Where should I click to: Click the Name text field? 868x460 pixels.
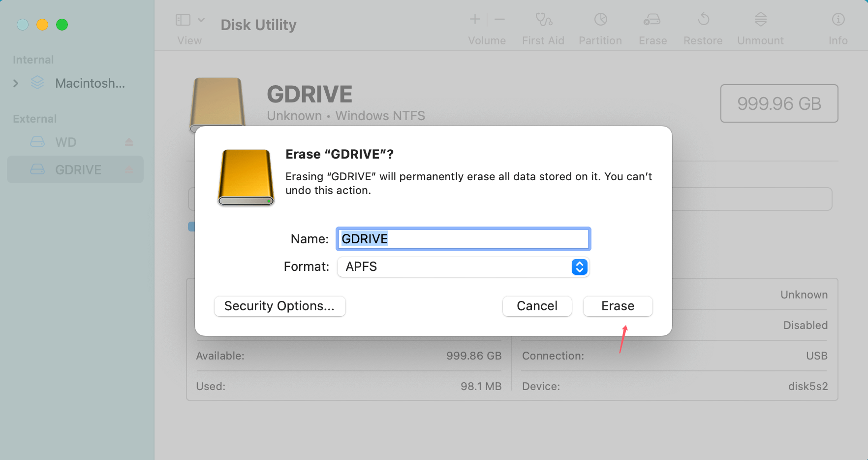463,239
